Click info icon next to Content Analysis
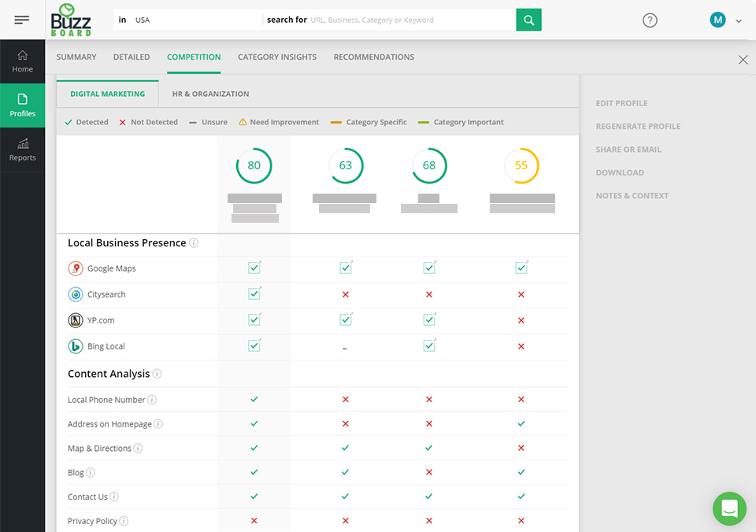 point(157,374)
